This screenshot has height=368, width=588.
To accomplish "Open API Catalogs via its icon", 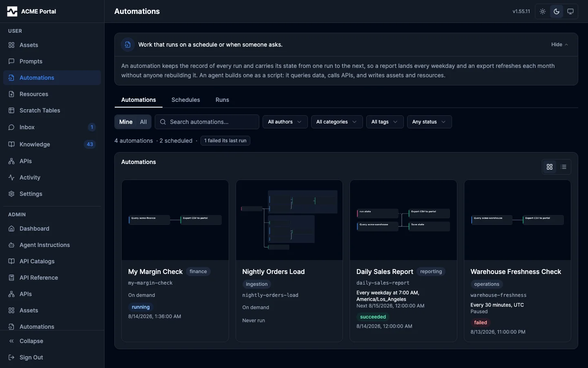I will coord(11,261).
